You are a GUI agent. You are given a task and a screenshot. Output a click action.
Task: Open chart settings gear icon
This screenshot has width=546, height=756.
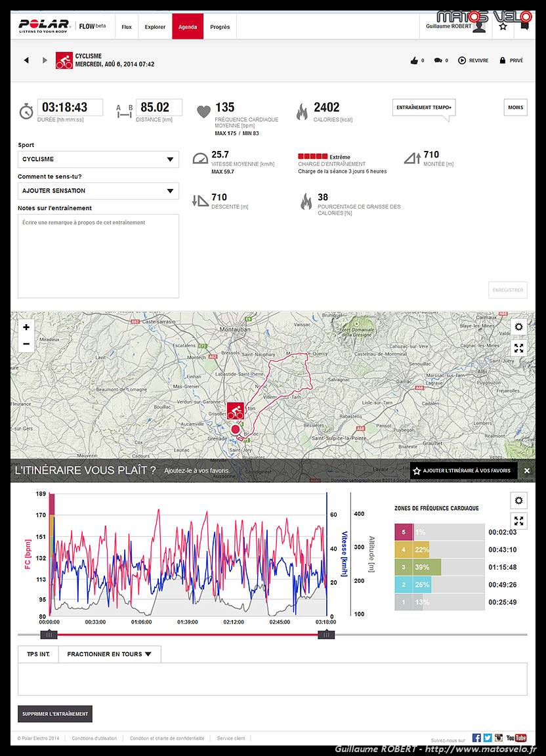pos(519,501)
